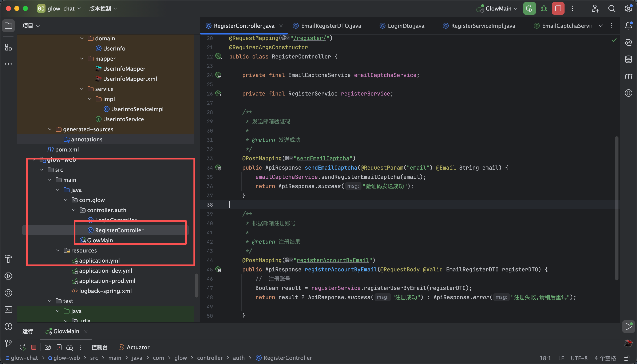Toggle the Structure tool window
Screen dimensions: 637x364
pos(8,47)
